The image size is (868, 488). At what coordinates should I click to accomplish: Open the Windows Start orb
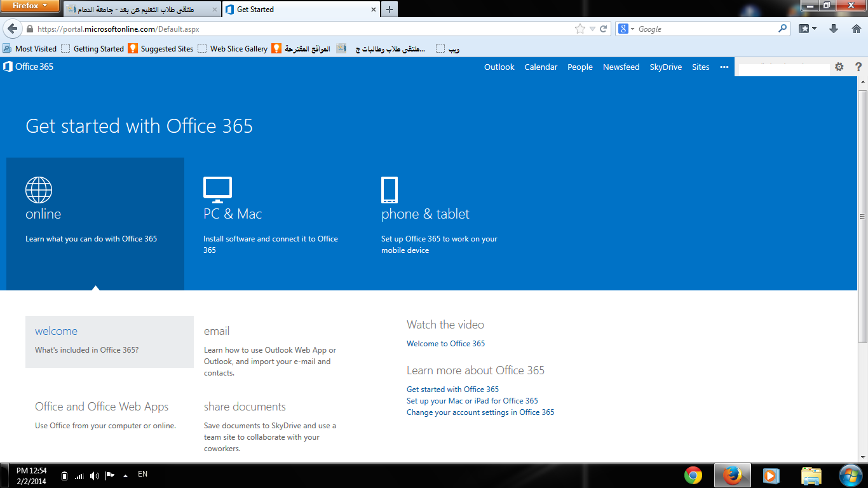[x=850, y=475]
